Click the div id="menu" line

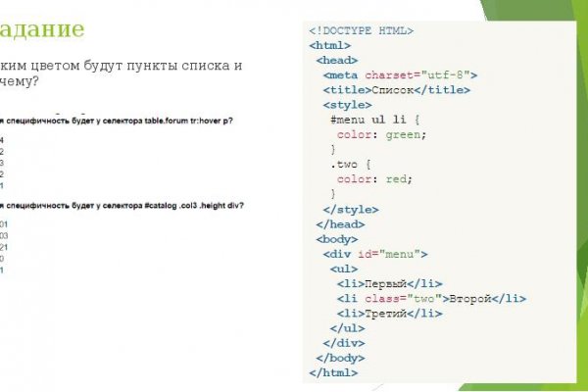[375, 253]
